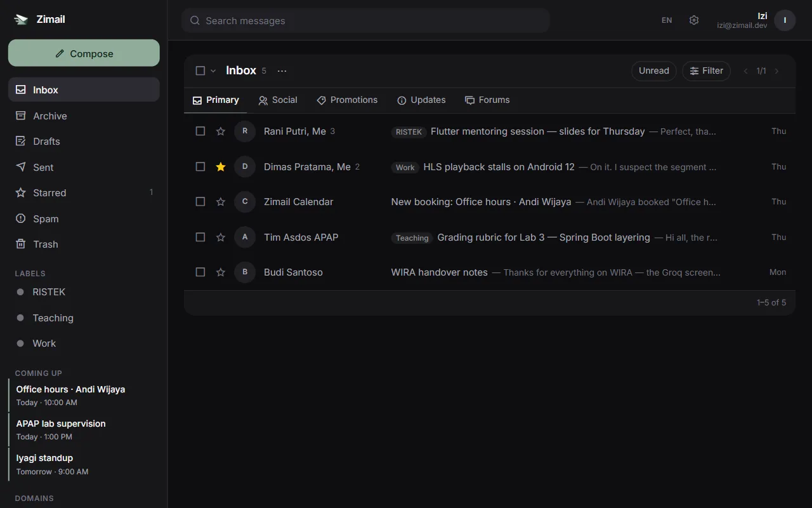Click the Zimail bird logo icon
Screen dimensions: 812x508
coord(22,19)
